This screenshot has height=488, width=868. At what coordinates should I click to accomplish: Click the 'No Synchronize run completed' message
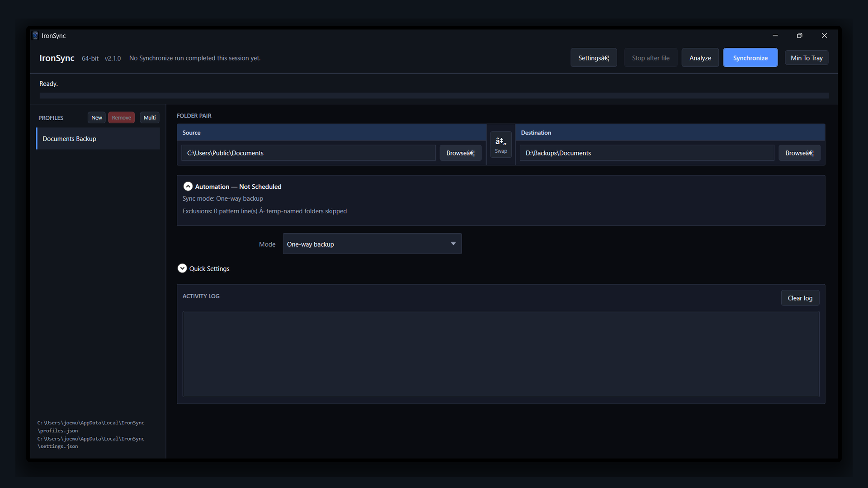(x=195, y=58)
